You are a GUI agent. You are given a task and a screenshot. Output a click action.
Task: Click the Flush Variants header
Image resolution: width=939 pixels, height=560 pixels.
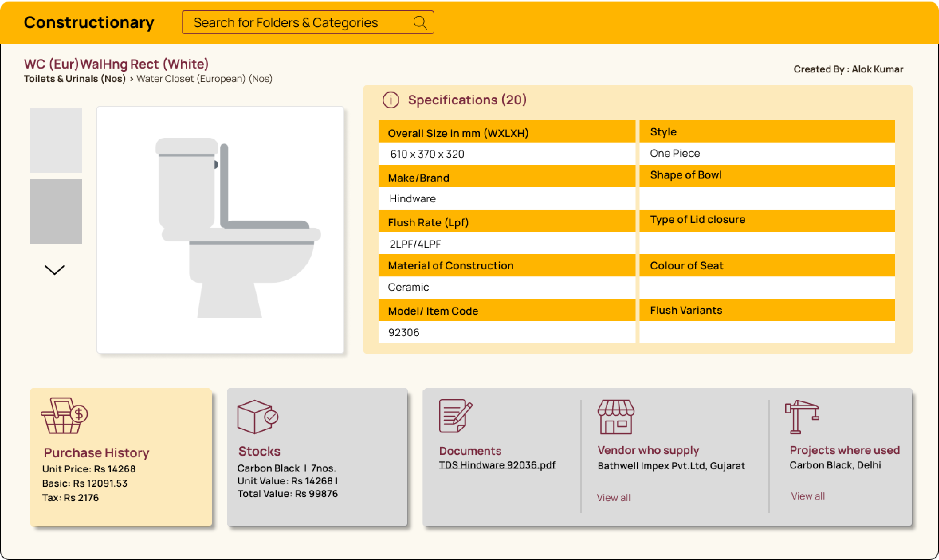coord(767,310)
